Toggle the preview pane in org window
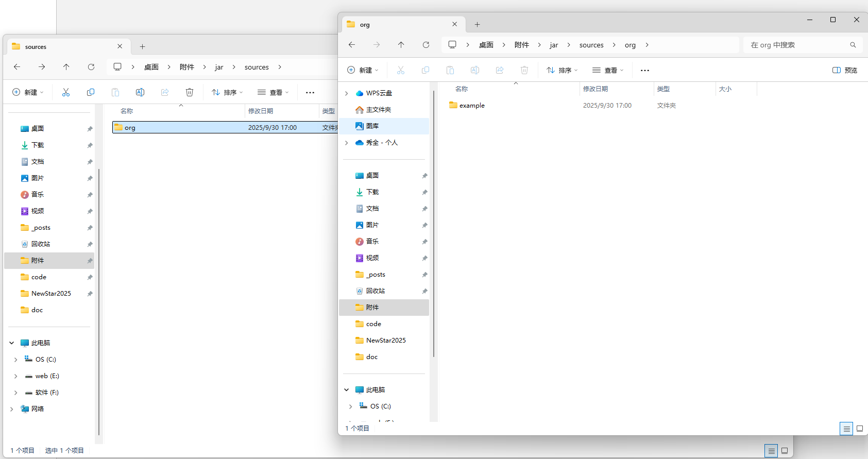This screenshot has height=459, width=868. (845, 70)
